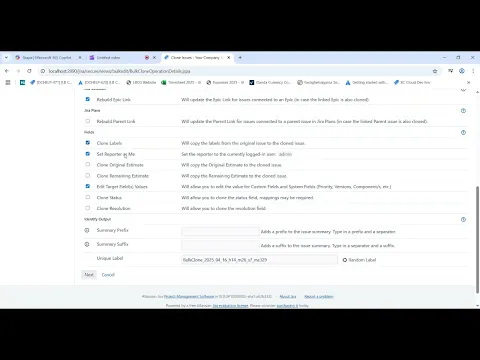Close the Clone Issues browser tab

229,58
